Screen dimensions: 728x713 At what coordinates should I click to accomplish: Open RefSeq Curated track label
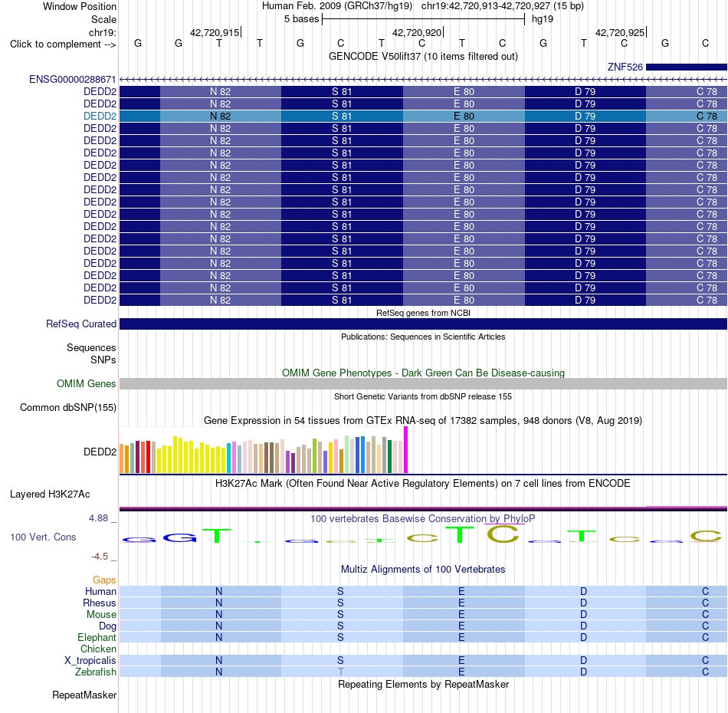(80, 324)
